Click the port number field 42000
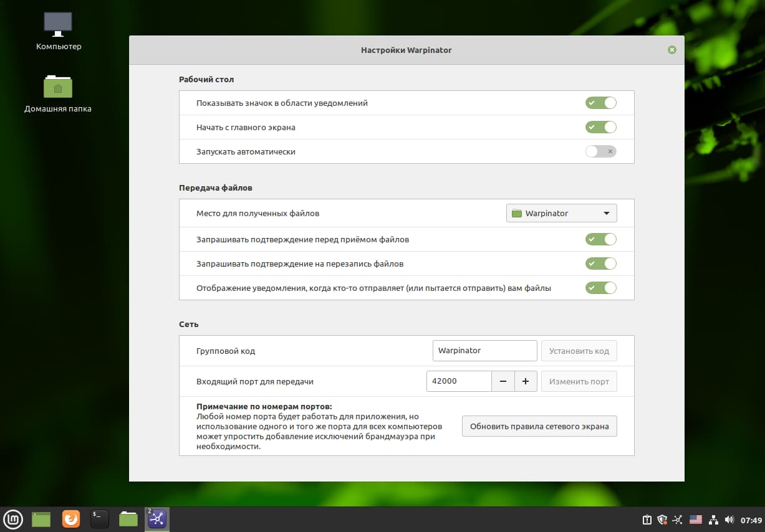Image resolution: width=765 pixels, height=532 pixels. pyautogui.click(x=459, y=381)
